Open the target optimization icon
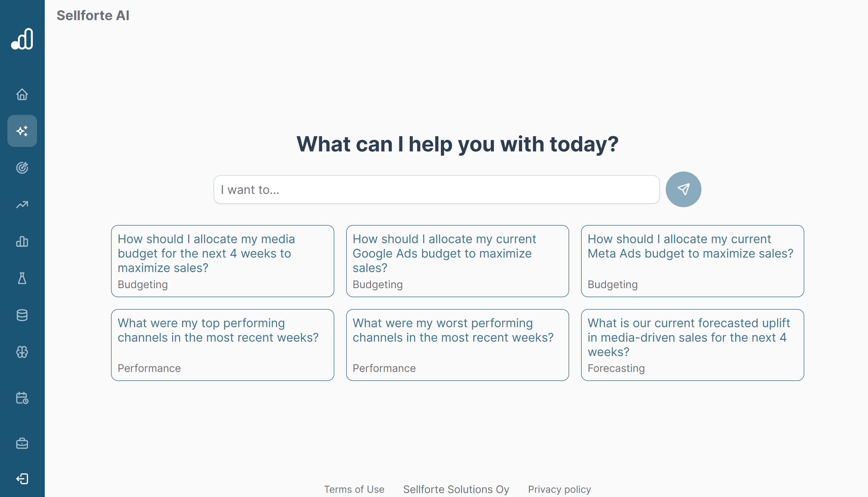Screen dimensions: 868x497 (x=22, y=168)
